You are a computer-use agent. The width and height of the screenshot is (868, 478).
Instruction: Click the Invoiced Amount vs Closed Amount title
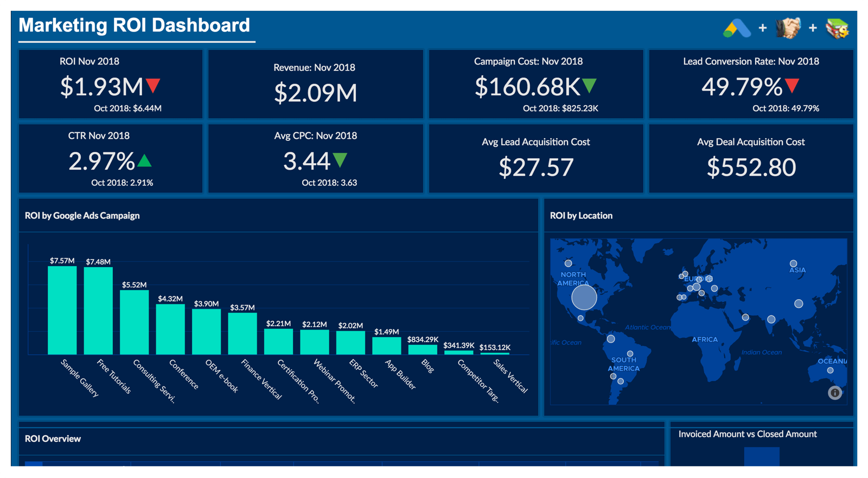(x=747, y=434)
